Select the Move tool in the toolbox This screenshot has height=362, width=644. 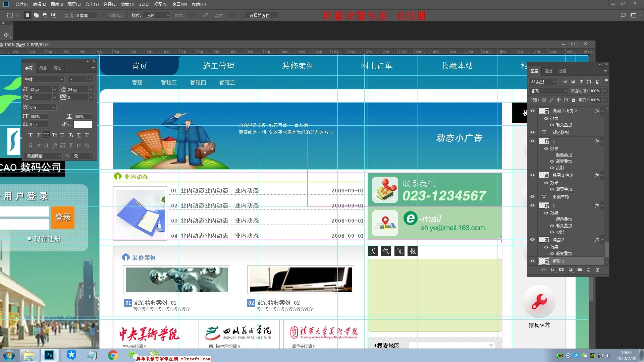coord(6,35)
